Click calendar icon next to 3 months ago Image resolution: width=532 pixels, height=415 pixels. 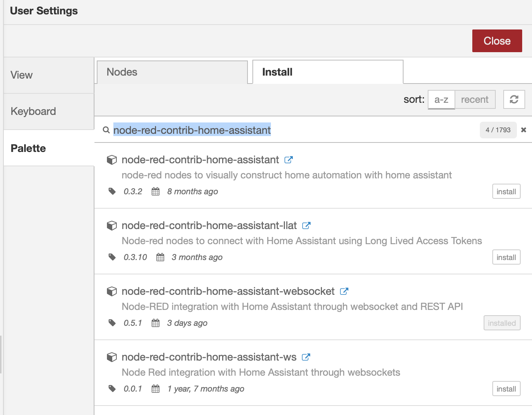[x=160, y=257]
